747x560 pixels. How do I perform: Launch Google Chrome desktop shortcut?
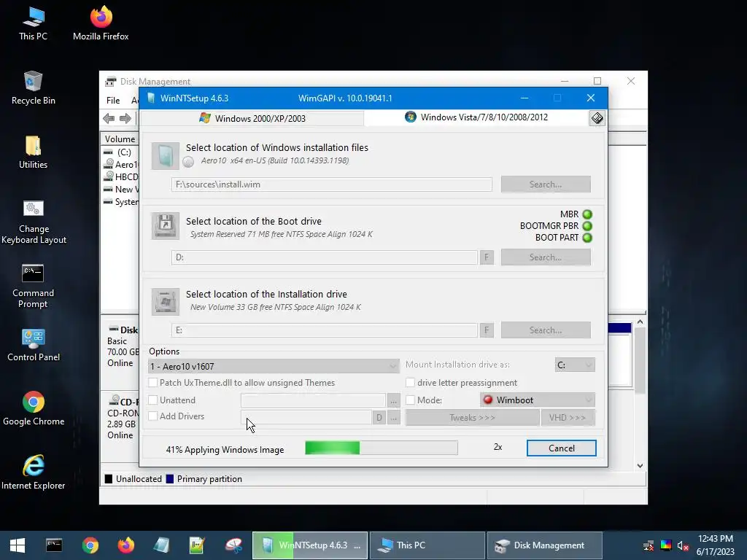[x=34, y=408]
